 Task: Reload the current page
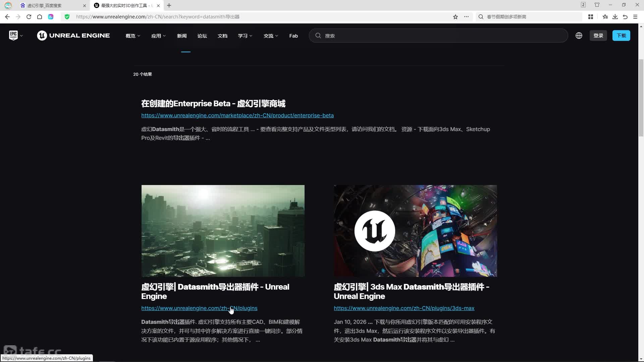click(x=29, y=17)
